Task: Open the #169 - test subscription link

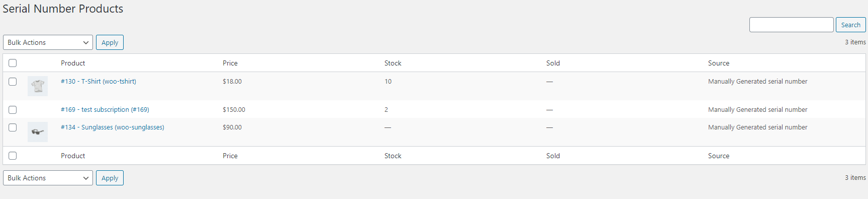Action: pyautogui.click(x=105, y=109)
